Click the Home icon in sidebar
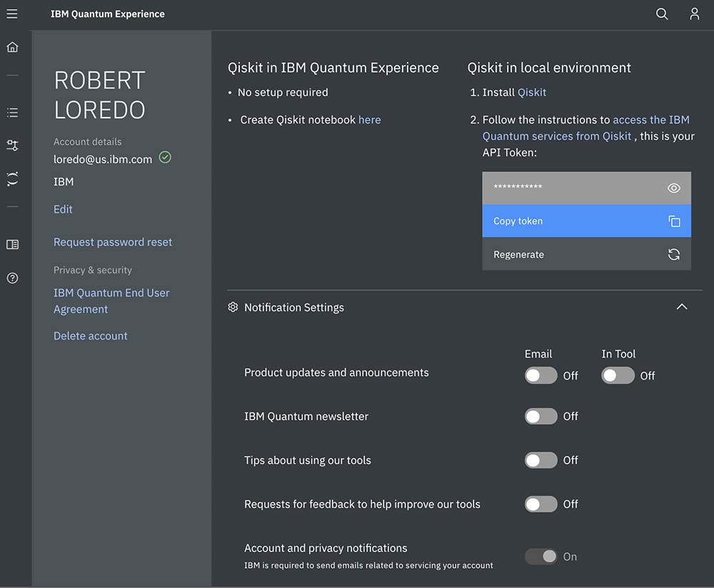This screenshot has height=588, width=714. pos(12,47)
